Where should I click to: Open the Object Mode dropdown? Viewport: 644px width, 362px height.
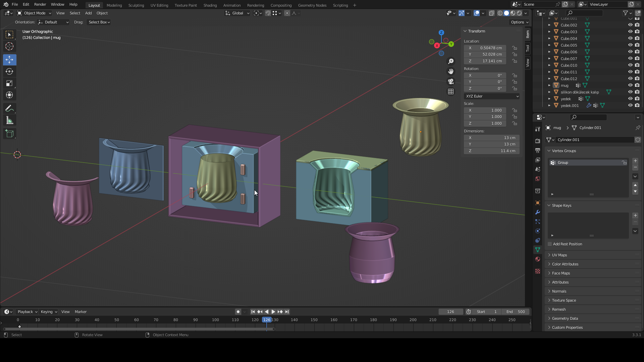tap(34, 13)
